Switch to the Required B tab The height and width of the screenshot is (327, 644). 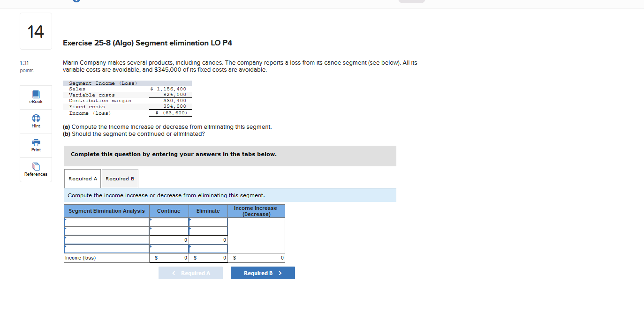120,178
